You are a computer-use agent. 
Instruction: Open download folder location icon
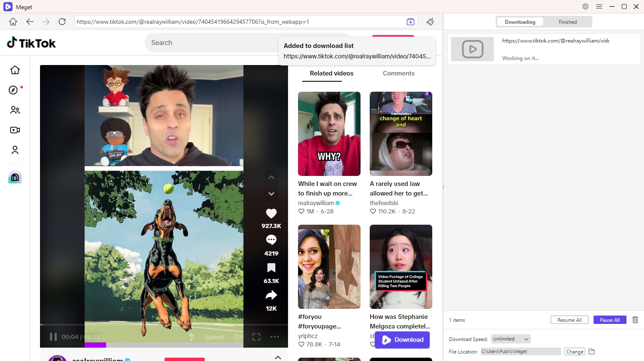point(591,351)
